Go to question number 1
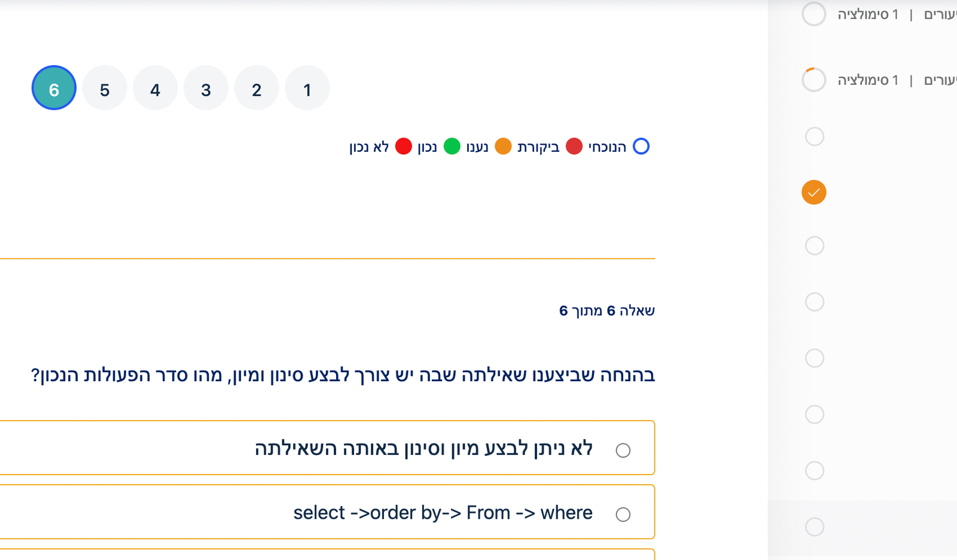This screenshot has width=957, height=560. click(x=307, y=88)
